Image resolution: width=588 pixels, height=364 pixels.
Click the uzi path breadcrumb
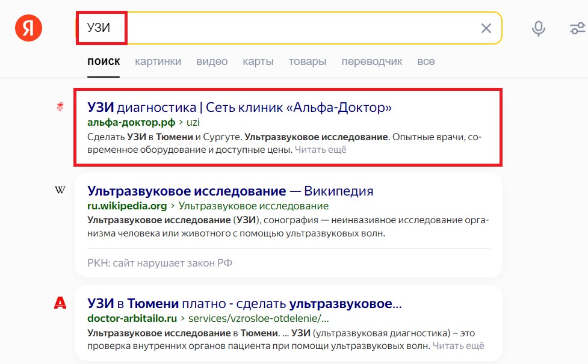click(x=193, y=123)
